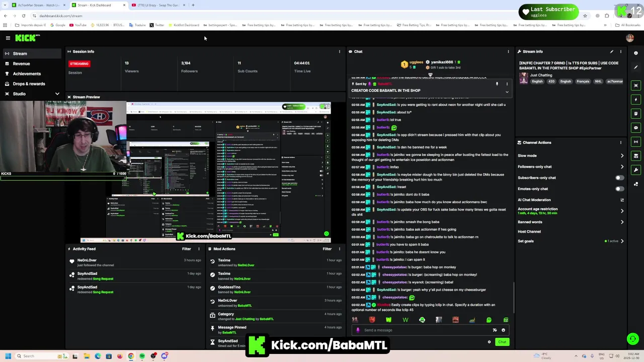Open Activity Feed Filter dropdown
Image resolution: width=644 pixels, height=362 pixels.
coord(186,249)
